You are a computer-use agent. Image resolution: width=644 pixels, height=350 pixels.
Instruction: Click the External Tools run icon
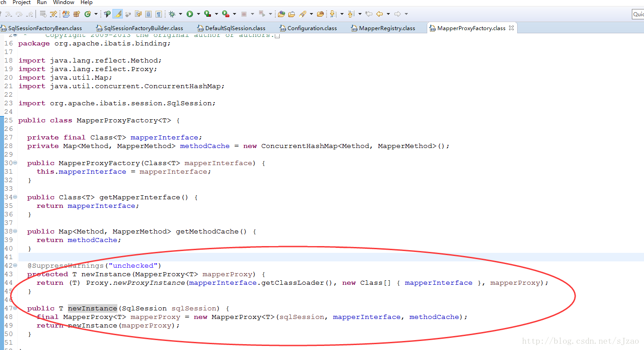[226, 14]
